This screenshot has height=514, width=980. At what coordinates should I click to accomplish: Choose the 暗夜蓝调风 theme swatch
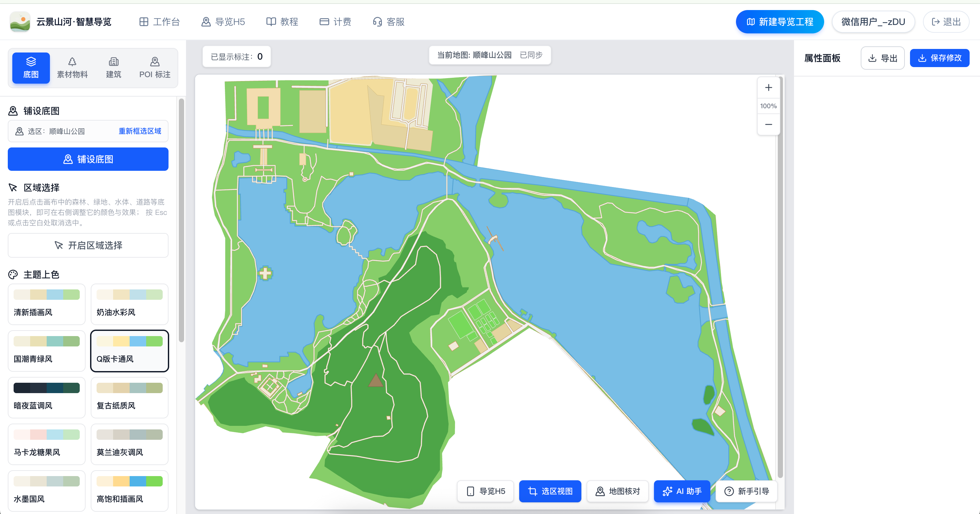[x=46, y=398]
